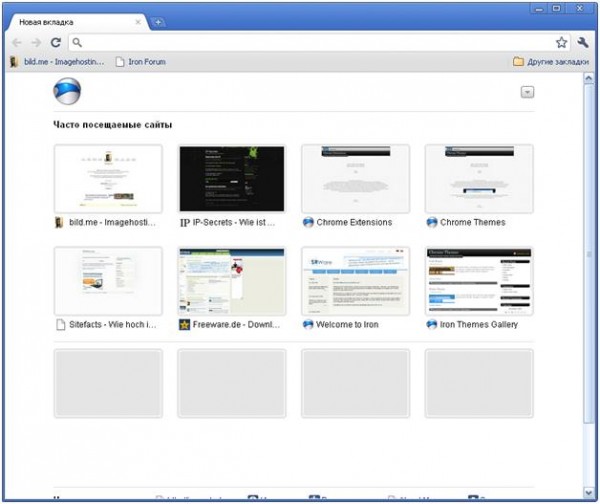Screen dimensions: 600x504
Task: Click the page favicon beside Sitefacts
Action: [x=60, y=325]
